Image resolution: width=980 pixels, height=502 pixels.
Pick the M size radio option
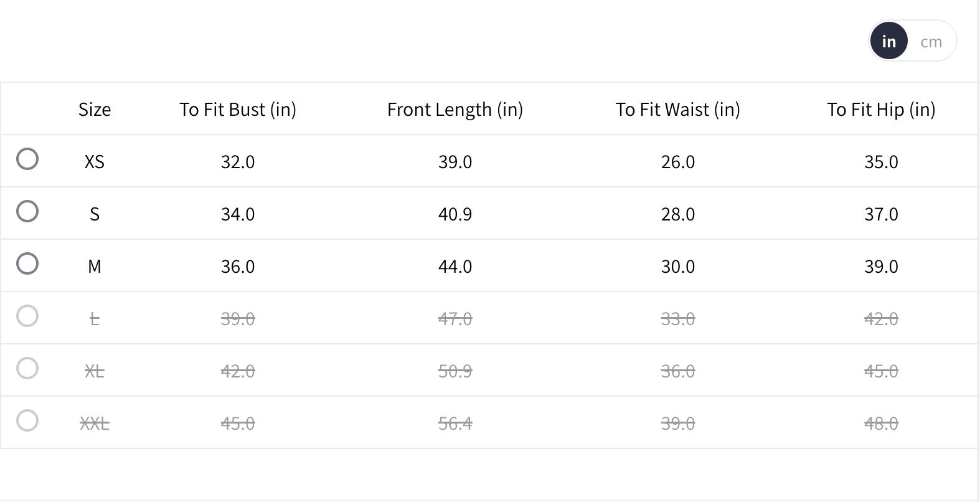[x=27, y=263]
